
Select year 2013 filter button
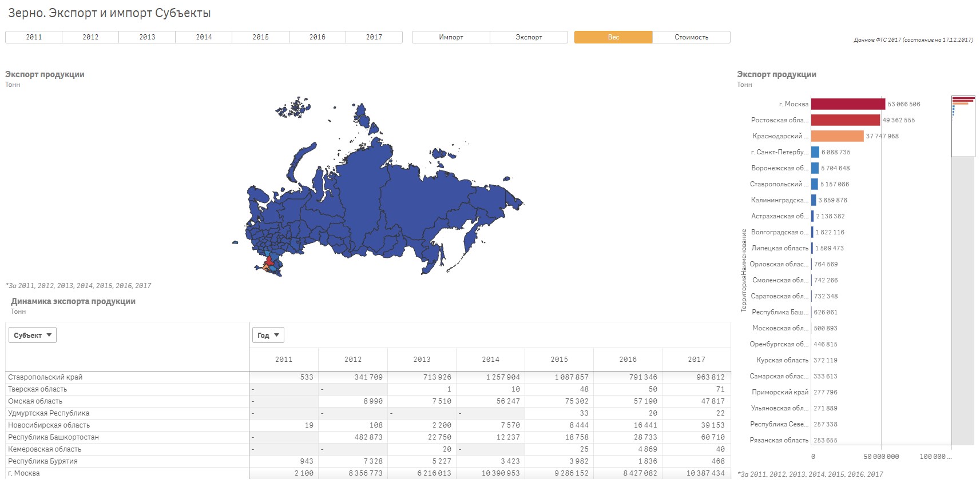coord(147,37)
